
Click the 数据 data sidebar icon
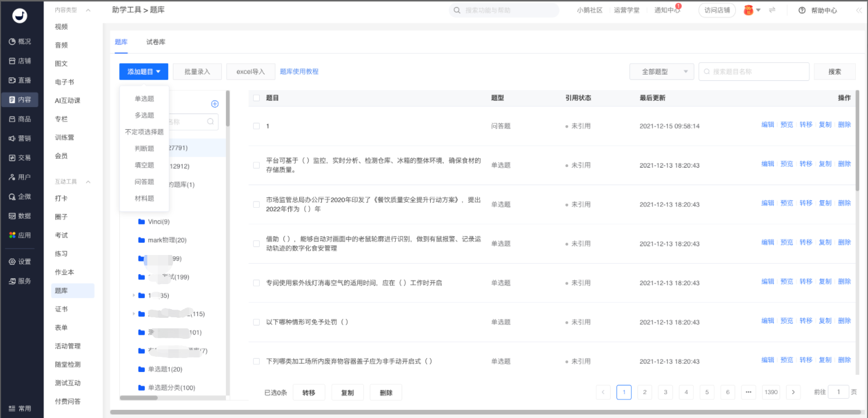coord(12,216)
